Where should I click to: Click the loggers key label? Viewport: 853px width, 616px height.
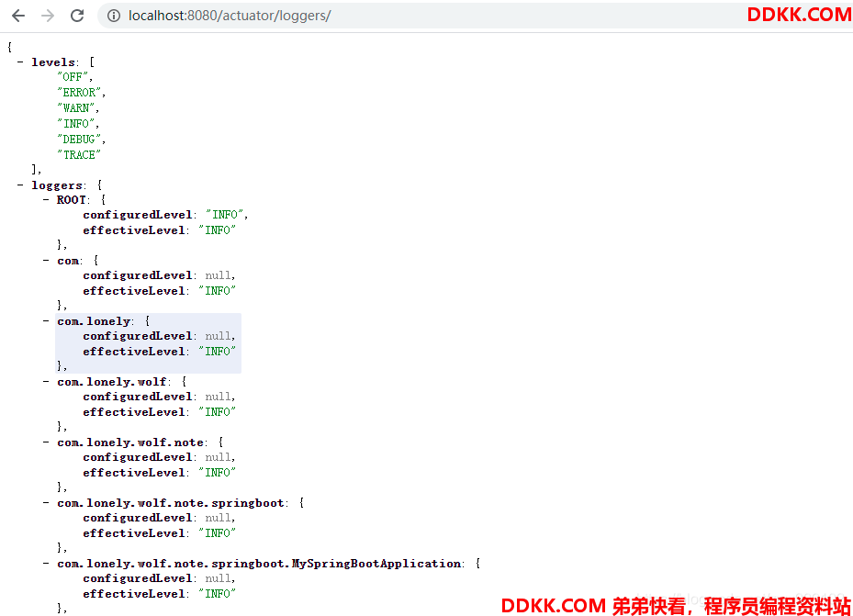tap(57, 185)
